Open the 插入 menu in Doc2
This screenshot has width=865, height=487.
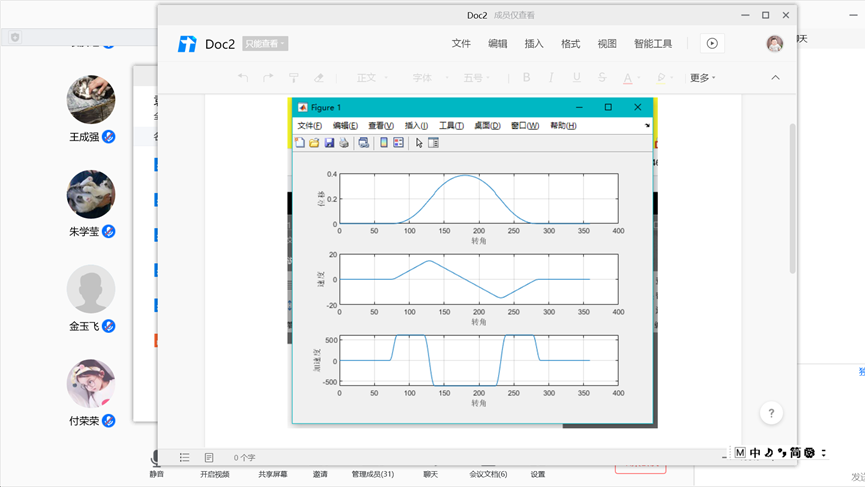click(x=534, y=44)
